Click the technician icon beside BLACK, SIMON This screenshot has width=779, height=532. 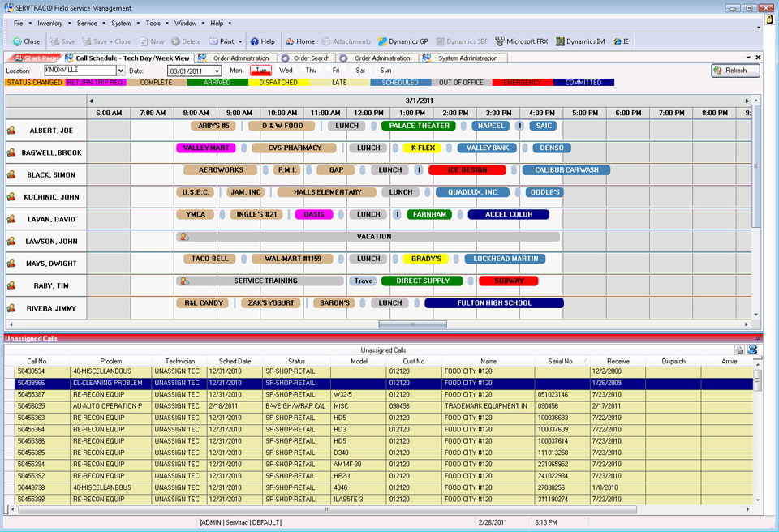11,174
